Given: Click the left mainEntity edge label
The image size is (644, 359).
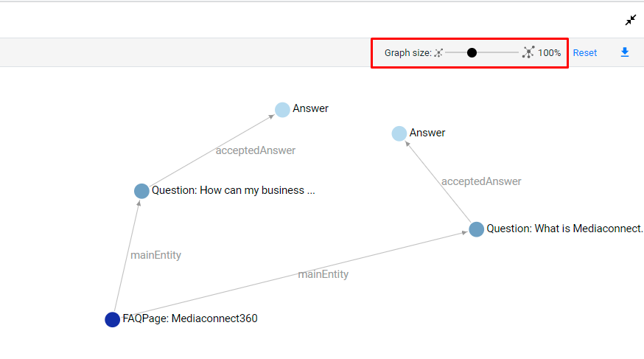Looking at the screenshot, I should (155, 255).
